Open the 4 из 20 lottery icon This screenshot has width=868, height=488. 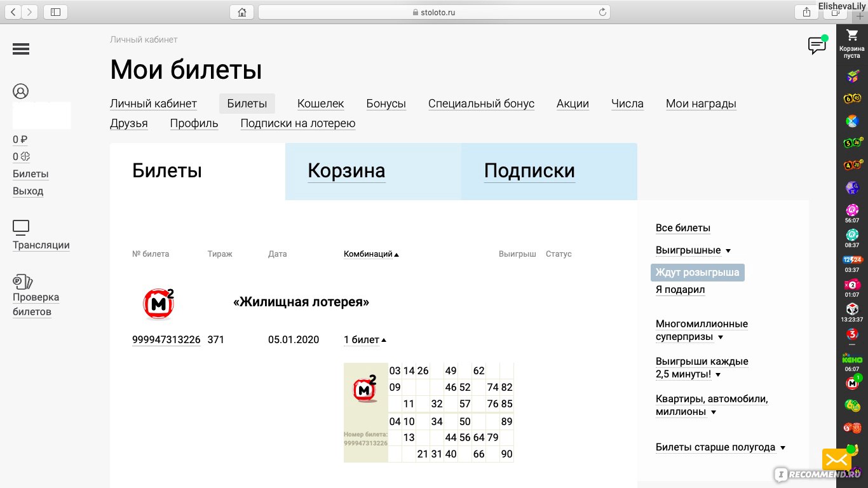coord(852,165)
